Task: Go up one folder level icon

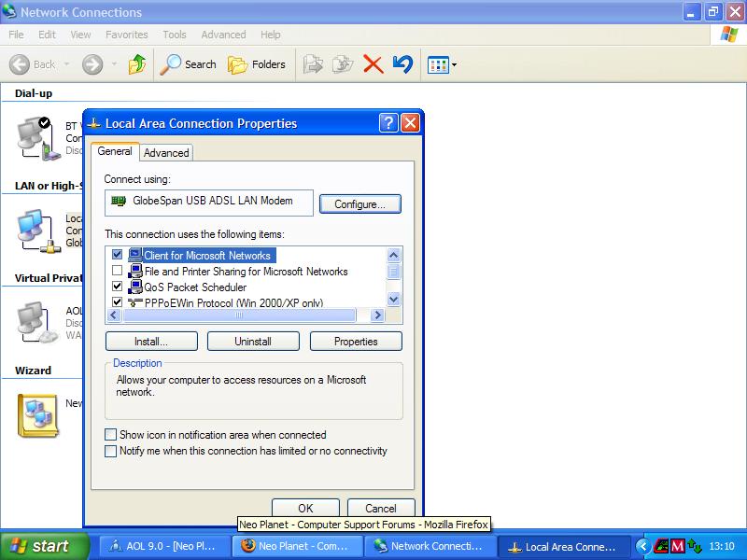Action: (137, 64)
